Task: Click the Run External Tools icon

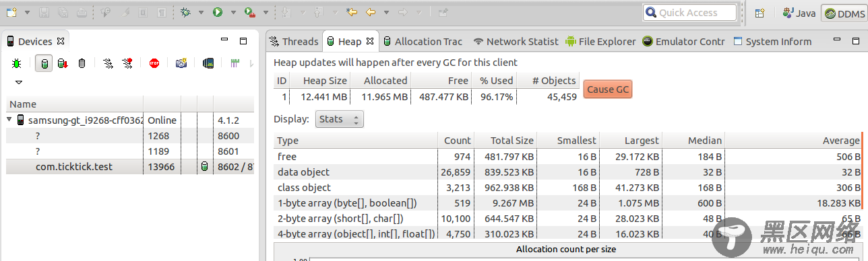Action: pyautogui.click(x=249, y=12)
